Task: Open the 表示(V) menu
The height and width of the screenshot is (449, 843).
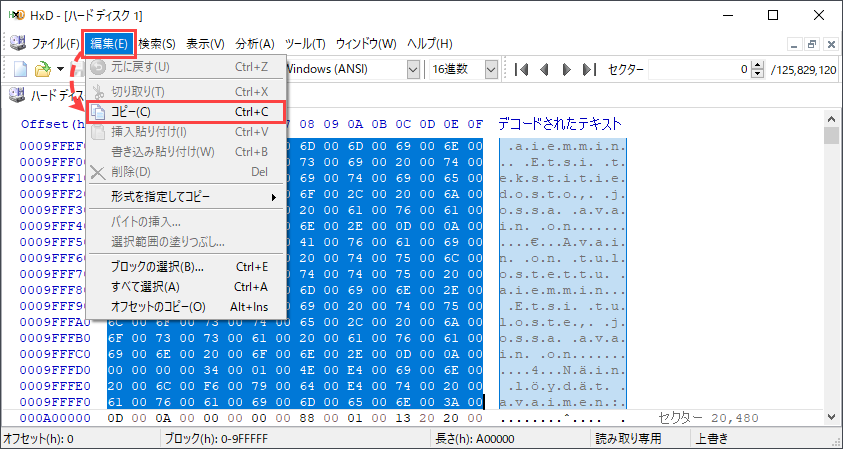Action: [205, 44]
